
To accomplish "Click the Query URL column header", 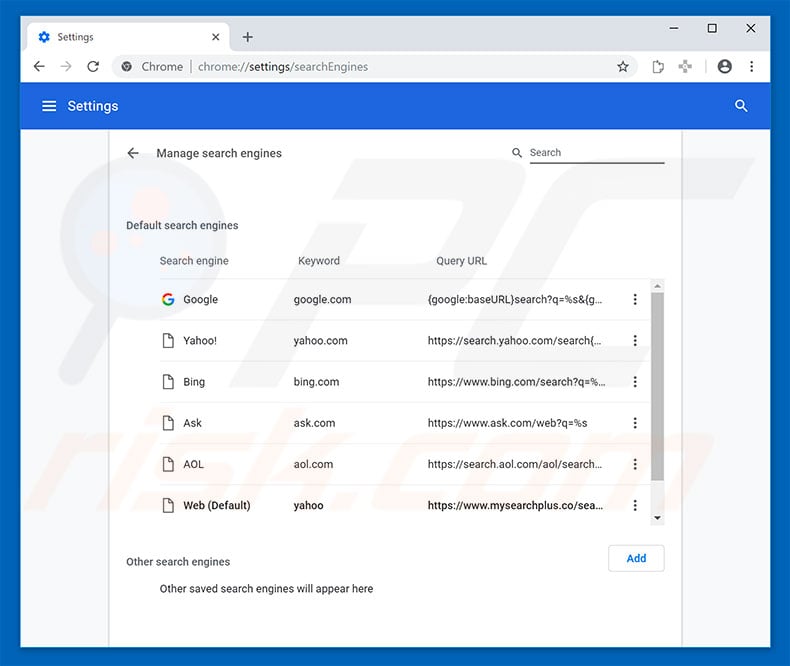I will pyautogui.click(x=462, y=261).
